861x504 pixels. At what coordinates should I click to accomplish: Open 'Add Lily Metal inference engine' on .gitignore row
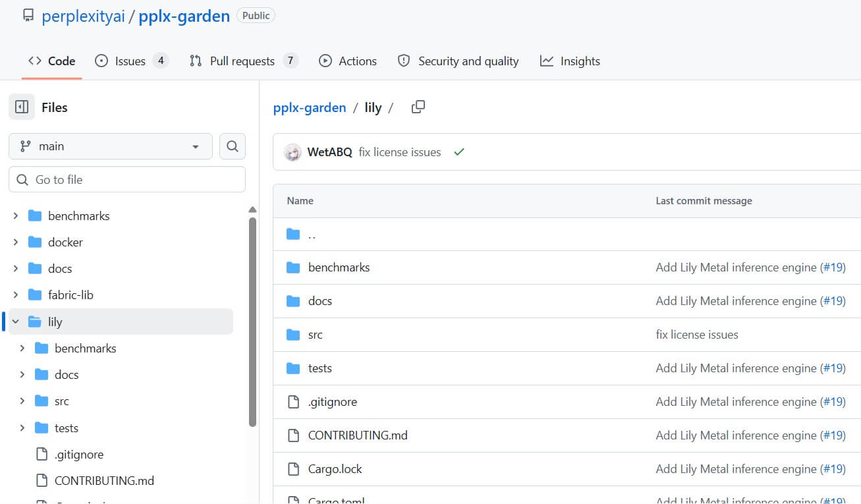736,402
